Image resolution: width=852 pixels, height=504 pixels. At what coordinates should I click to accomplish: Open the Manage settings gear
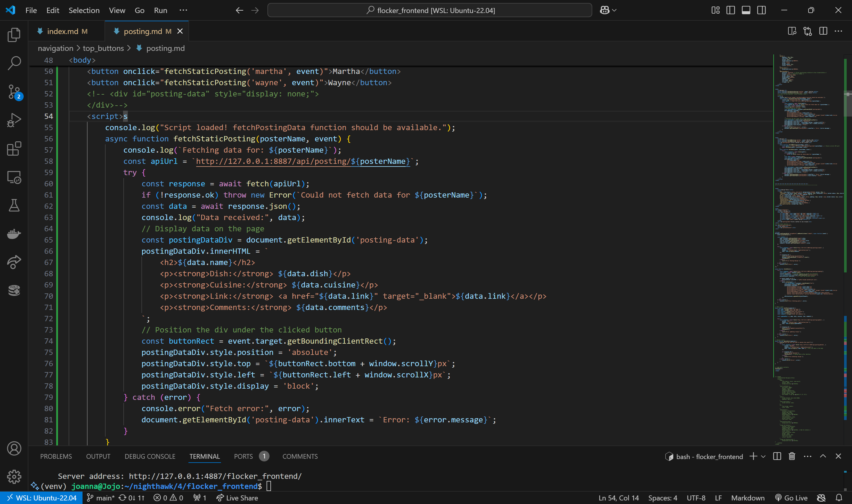point(14,477)
